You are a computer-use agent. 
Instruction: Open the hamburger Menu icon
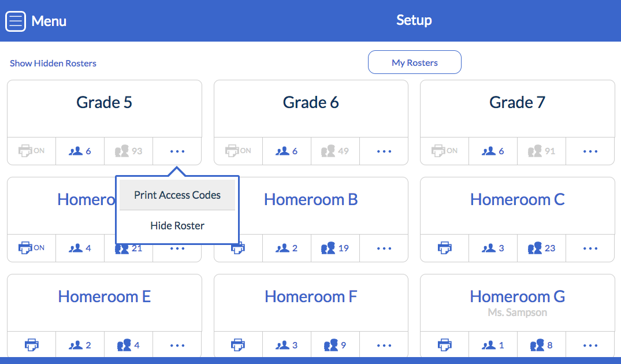pos(14,21)
